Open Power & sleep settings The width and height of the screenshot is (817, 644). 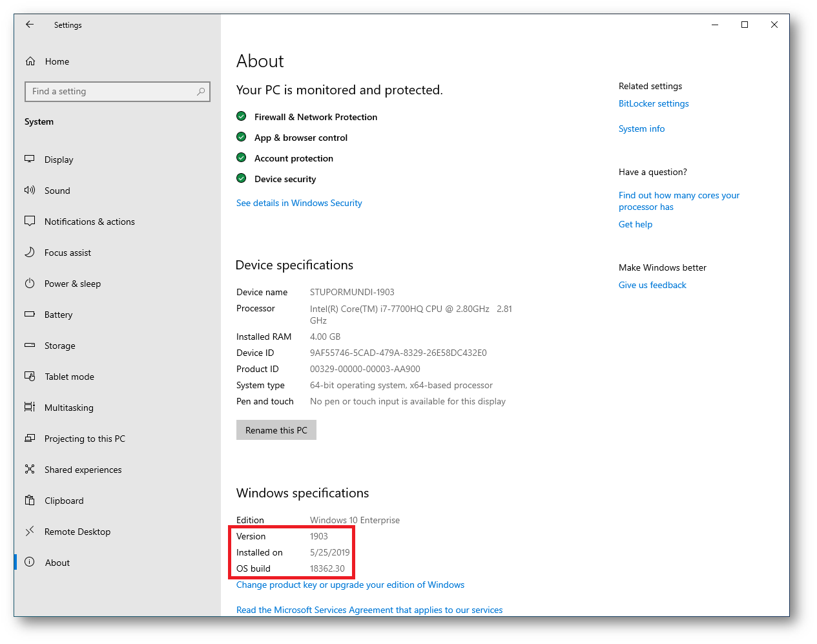pyautogui.click(x=117, y=284)
